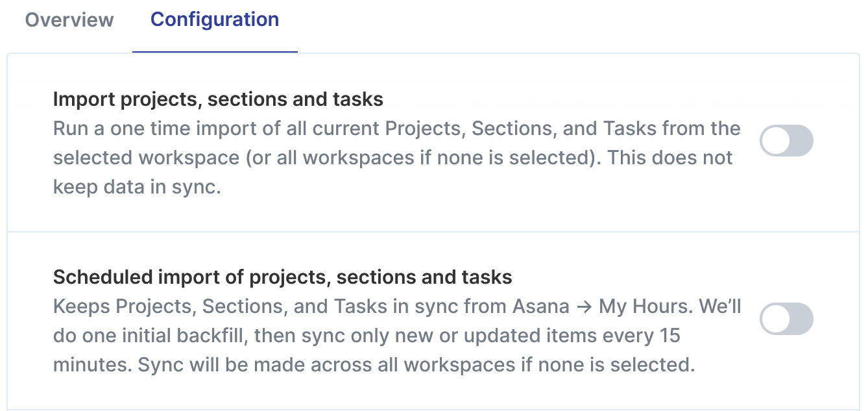
Task: Switch to the Overview tab
Action: point(69,20)
